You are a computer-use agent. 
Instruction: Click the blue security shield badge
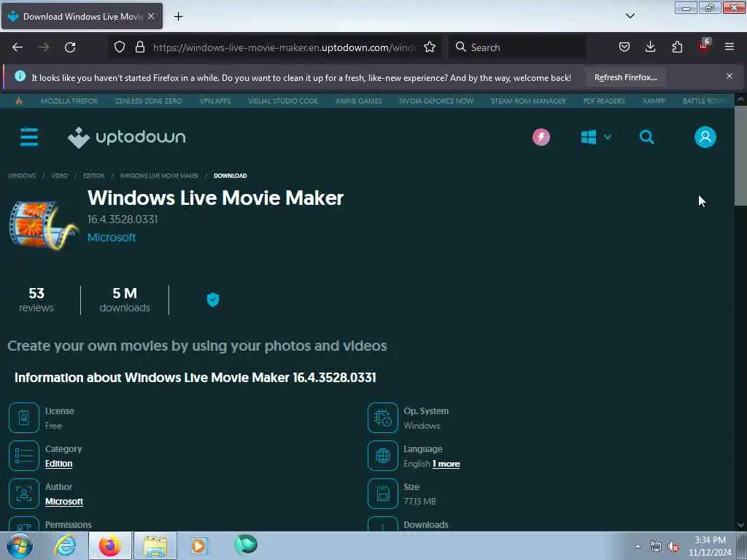[x=212, y=300]
